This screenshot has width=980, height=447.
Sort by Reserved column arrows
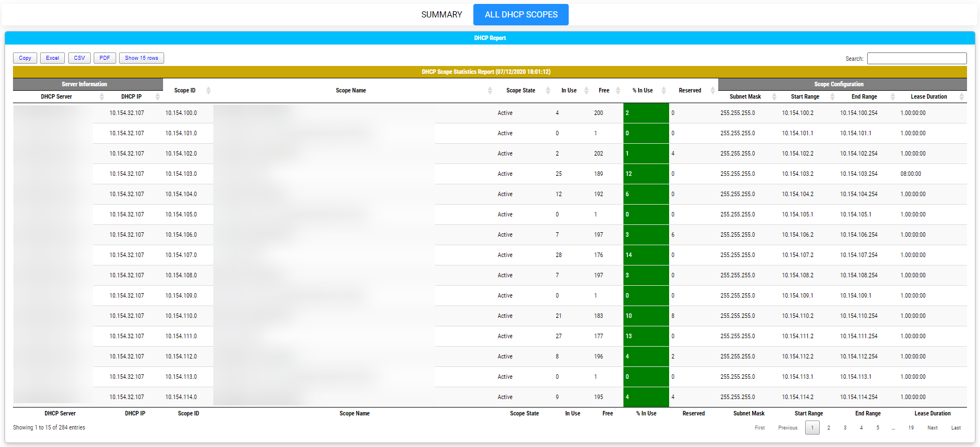[713, 91]
